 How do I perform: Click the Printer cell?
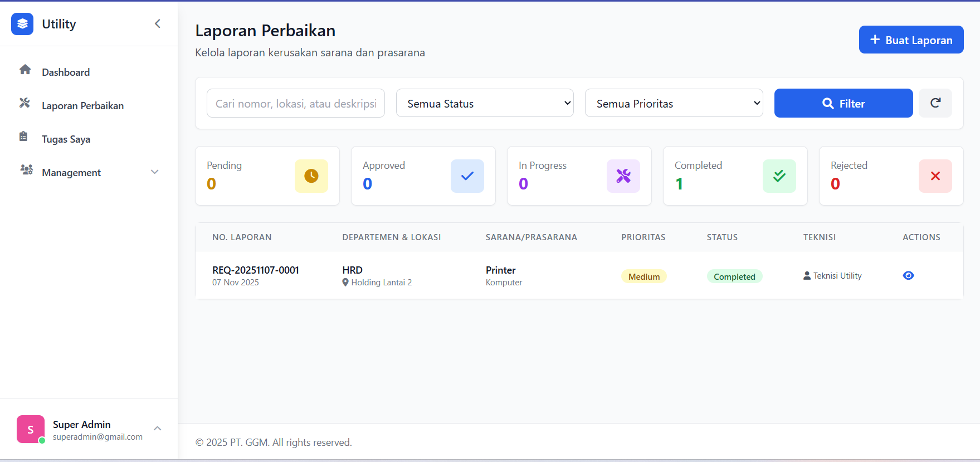point(501,270)
